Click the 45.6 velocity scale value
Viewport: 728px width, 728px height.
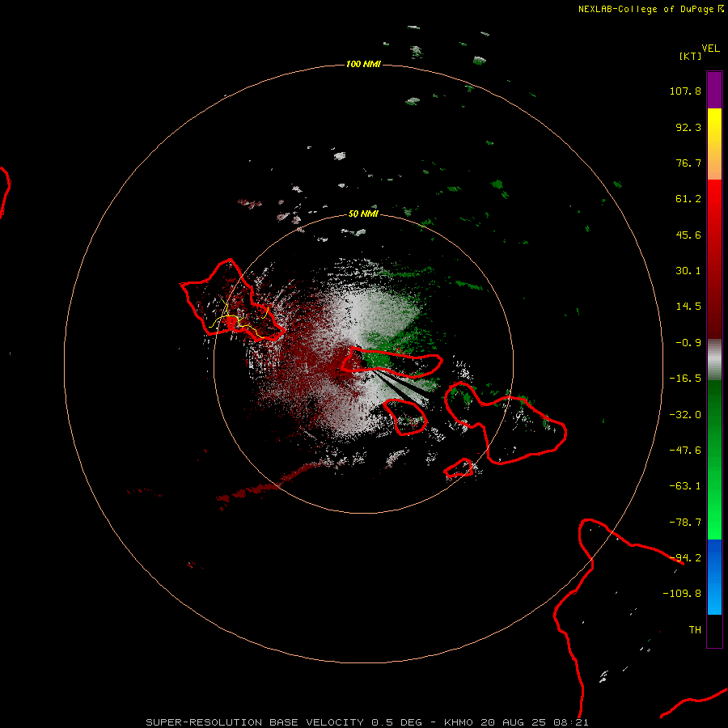point(688,235)
